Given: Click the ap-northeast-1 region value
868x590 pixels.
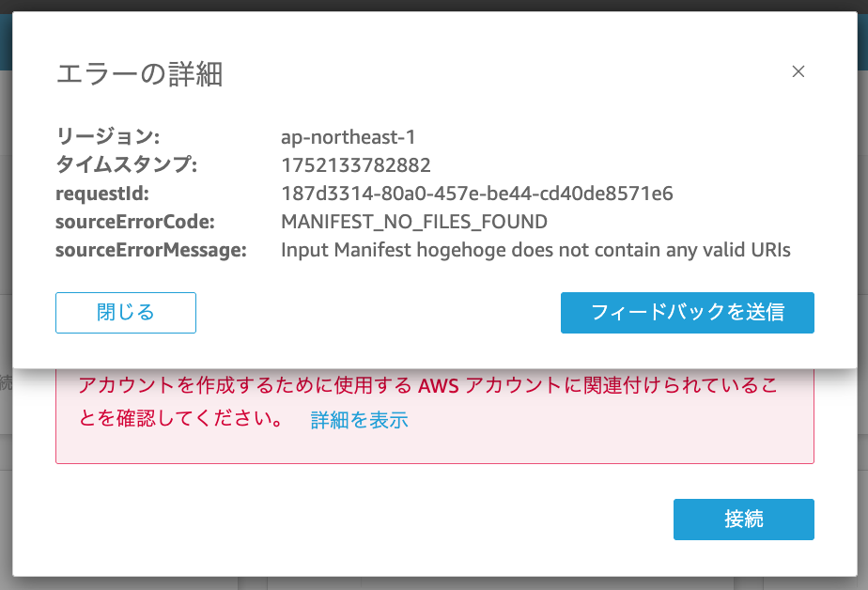Looking at the screenshot, I should click(x=348, y=137).
